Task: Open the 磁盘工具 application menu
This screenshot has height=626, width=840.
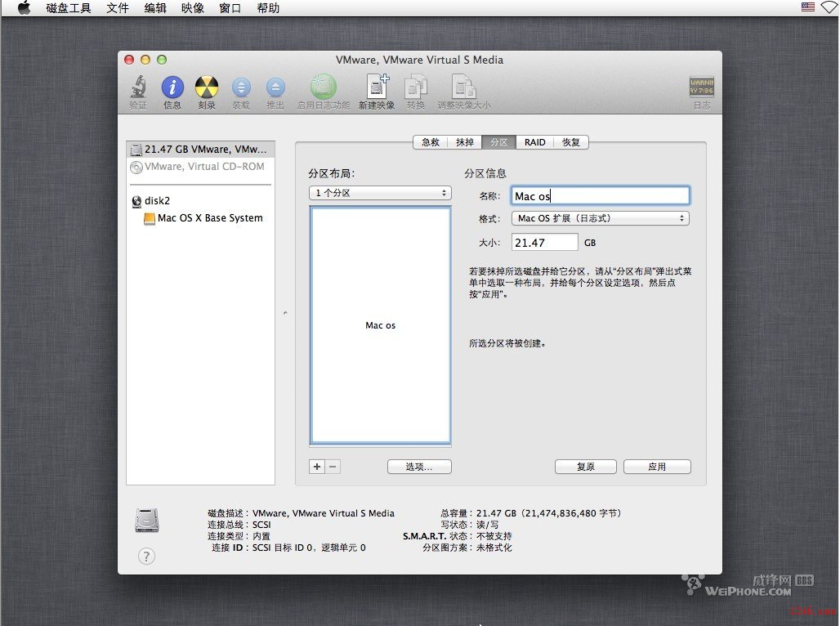Action: pyautogui.click(x=69, y=8)
